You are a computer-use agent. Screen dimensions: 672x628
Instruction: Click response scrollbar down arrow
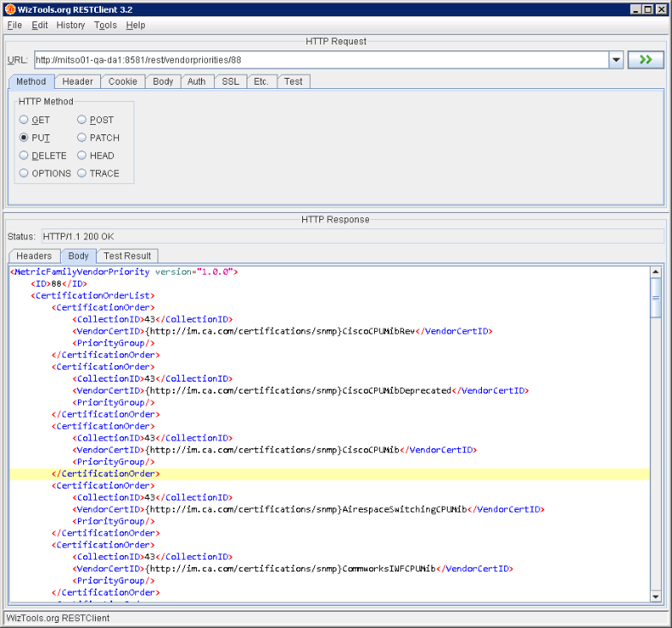click(656, 596)
